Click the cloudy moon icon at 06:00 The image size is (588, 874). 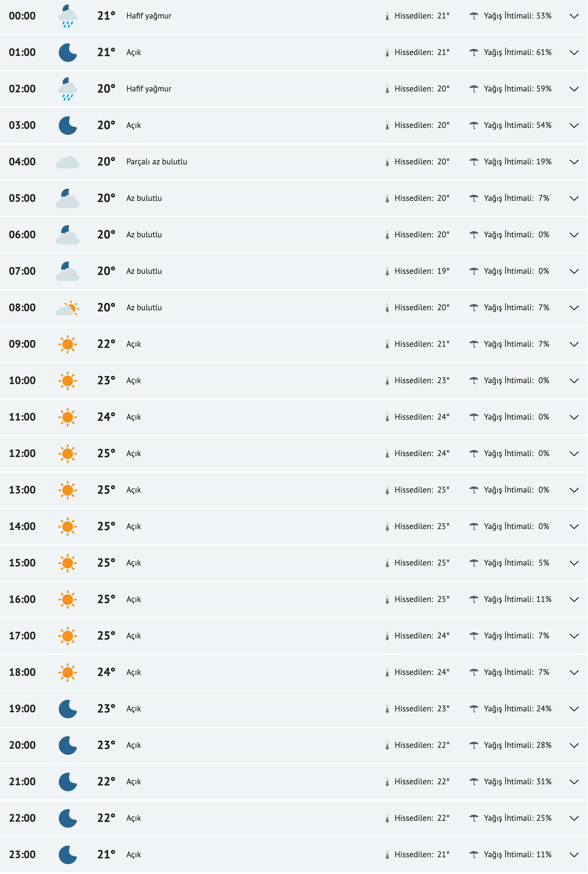coord(68,235)
